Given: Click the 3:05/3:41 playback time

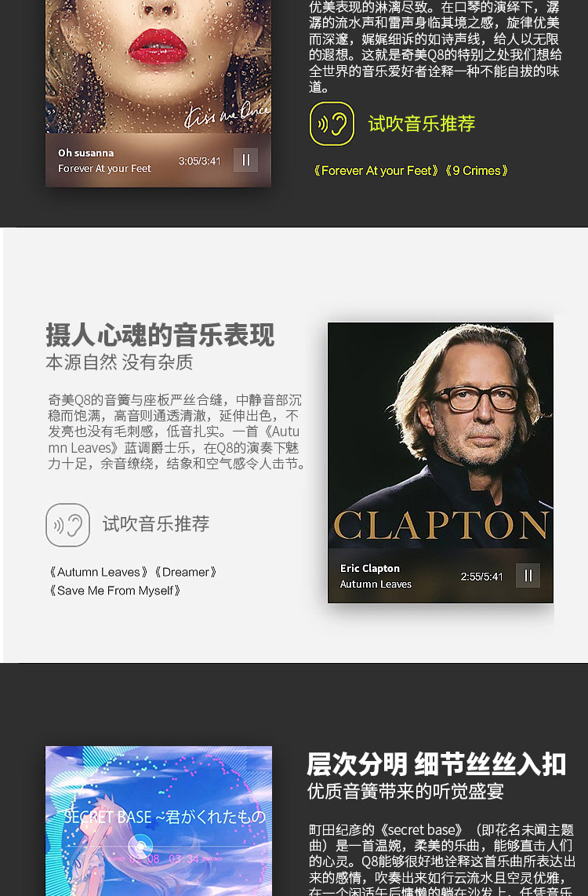Looking at the screenshot, I should point(199,161).
